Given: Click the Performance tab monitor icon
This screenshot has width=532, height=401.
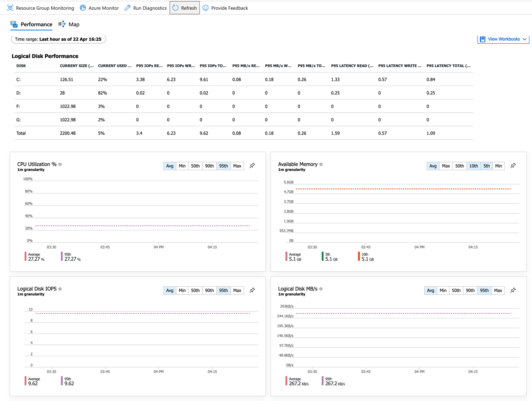Looking at the screenshot, I should coord(14,24).
